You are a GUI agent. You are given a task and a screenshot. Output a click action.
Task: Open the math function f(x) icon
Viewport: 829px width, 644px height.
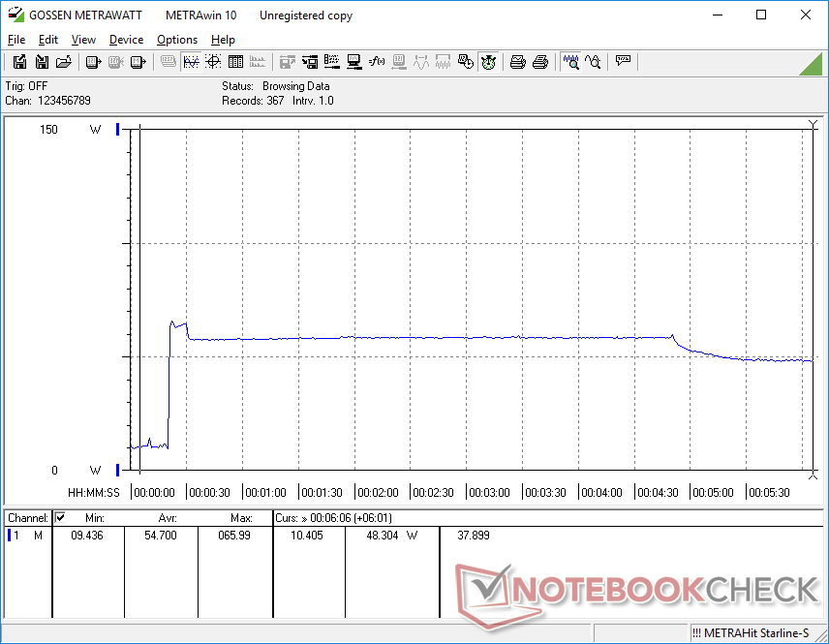377,62
